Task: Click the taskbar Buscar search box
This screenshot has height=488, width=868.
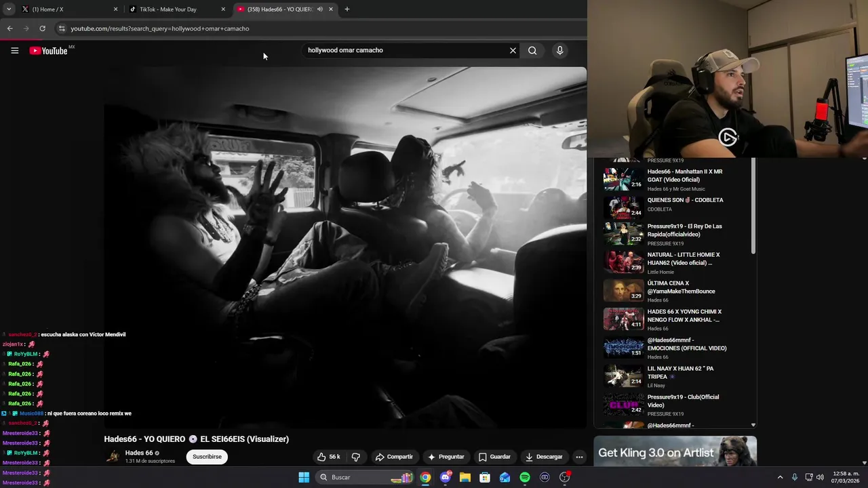Action: (366, 477)
